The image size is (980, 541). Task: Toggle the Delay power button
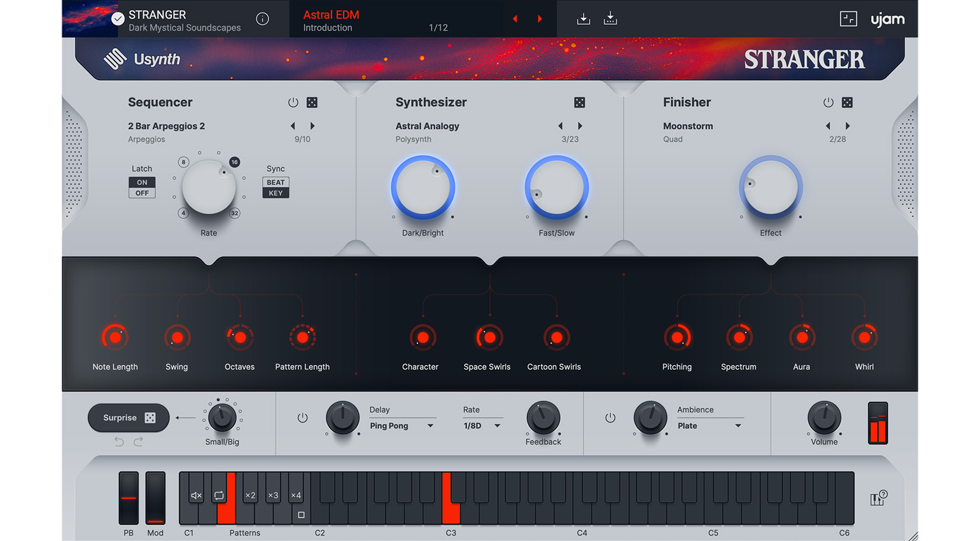tap(302, 418)
